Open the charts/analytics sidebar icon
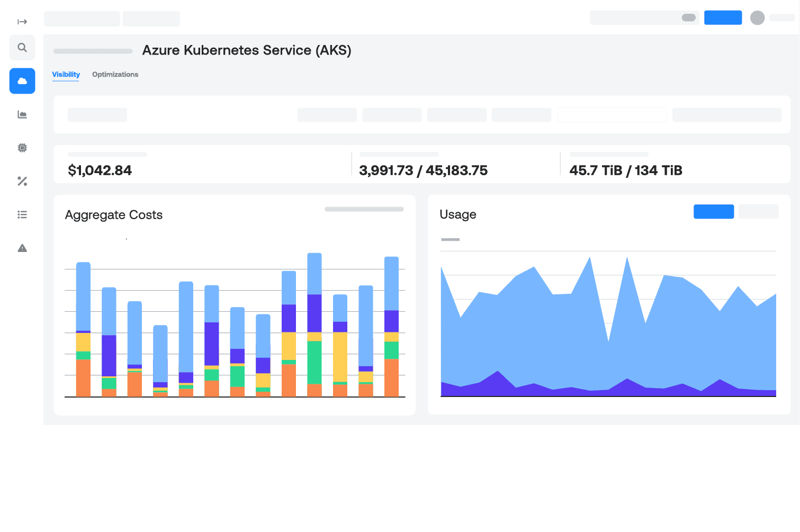800x532 pixels. (22, 114)
